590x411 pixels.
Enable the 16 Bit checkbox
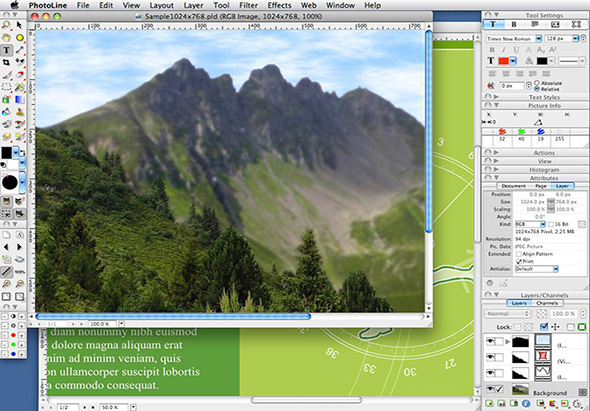point(550,224)
